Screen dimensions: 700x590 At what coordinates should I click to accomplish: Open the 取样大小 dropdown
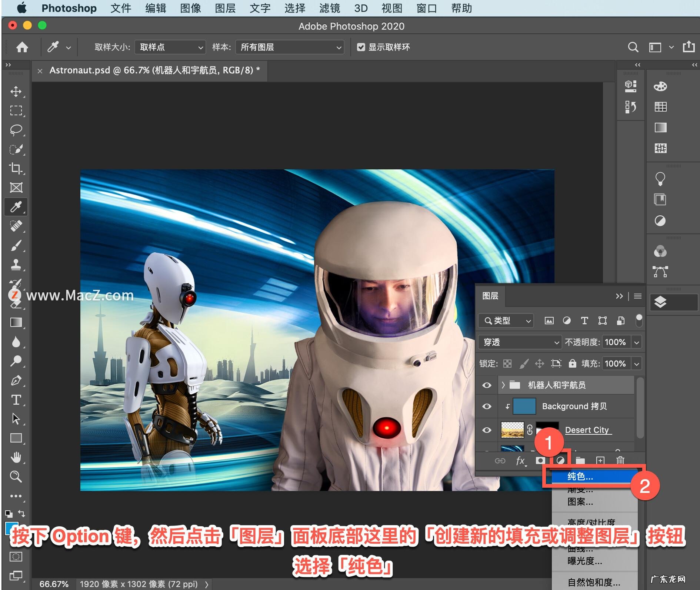(170, 47)
